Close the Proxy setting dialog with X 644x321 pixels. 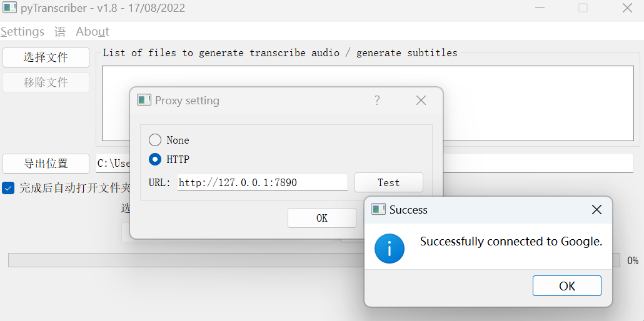point(421,101)
